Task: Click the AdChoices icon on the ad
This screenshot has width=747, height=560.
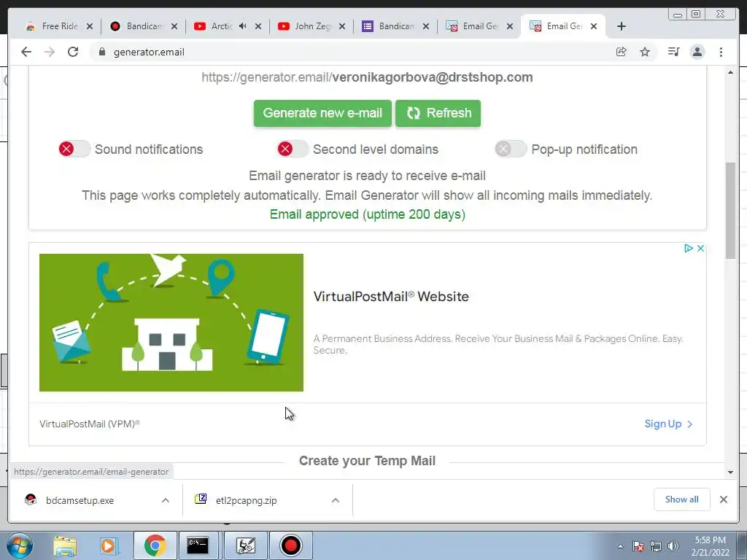Action: [689, 248]
